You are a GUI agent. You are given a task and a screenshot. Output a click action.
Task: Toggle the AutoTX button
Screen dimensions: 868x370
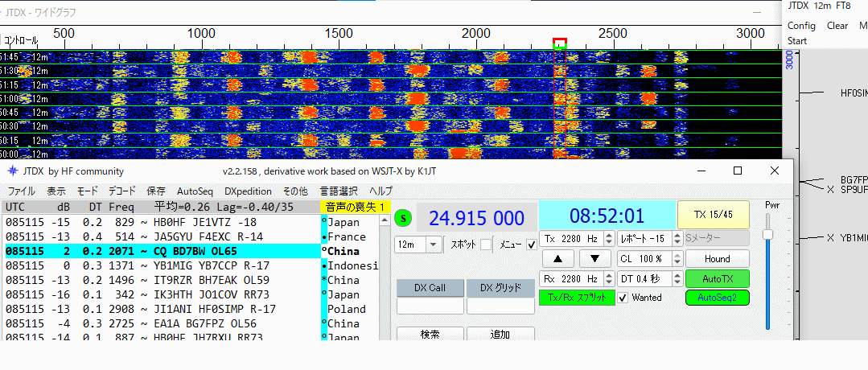tap(718, 278)
